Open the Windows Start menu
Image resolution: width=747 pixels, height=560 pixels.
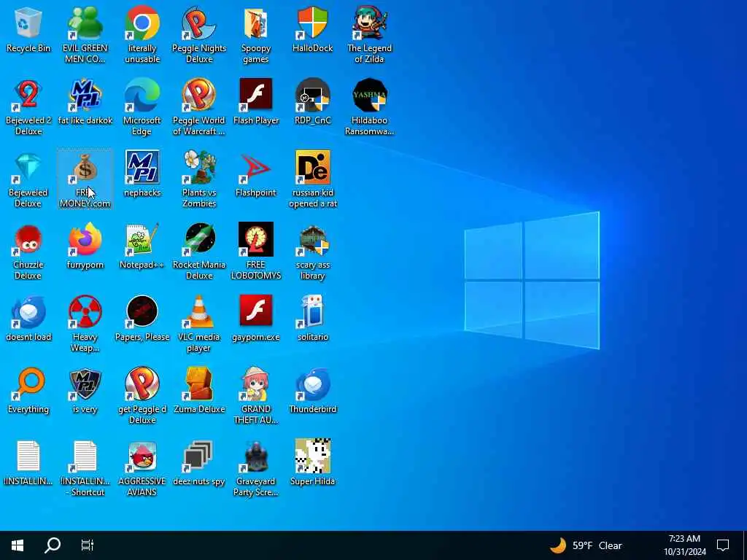point(18,545)
